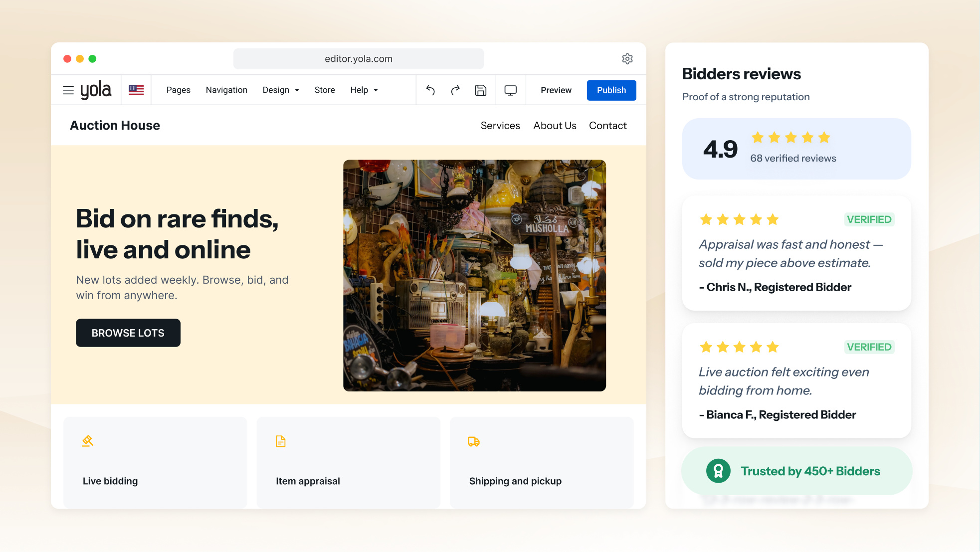Open settings via the gear icon
980x552 pixels.
(627, 59)
